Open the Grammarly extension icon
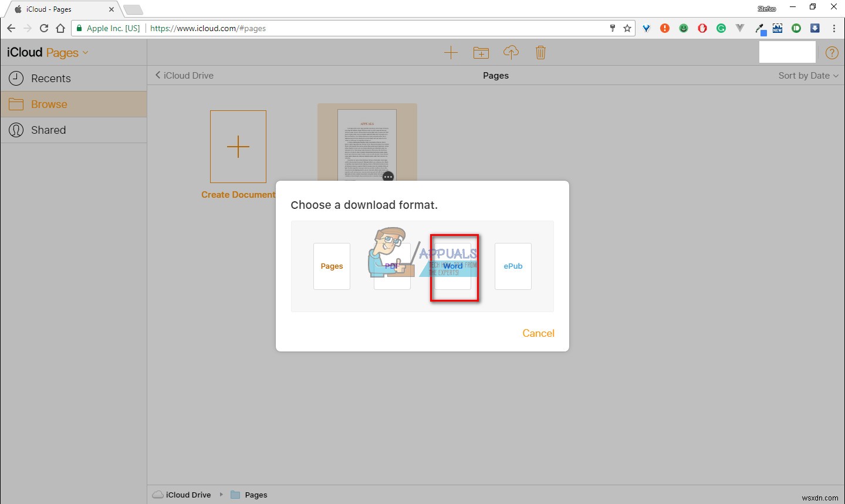845x504 pixels. click(721, 28)
